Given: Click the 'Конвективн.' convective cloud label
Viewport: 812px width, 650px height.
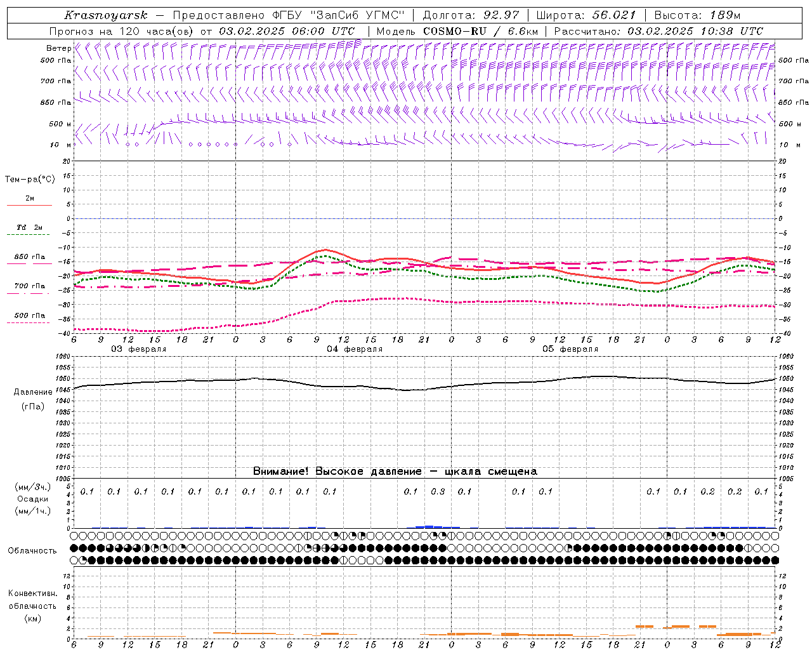Looking at the screenshot, I should point(33,594).
